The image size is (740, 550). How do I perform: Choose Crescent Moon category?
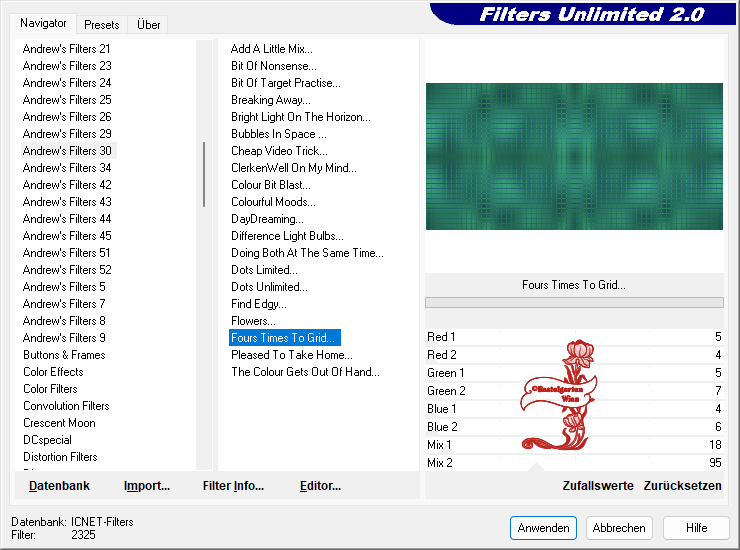click(59, 423)
